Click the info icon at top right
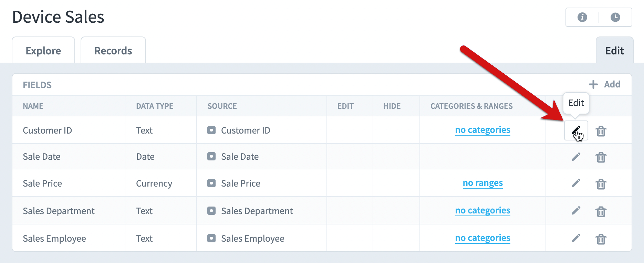 [x=582, y=17]
